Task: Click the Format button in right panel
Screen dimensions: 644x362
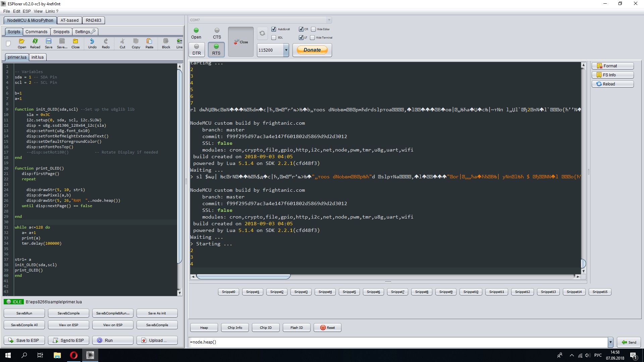Action: click(x=612, y=66)
